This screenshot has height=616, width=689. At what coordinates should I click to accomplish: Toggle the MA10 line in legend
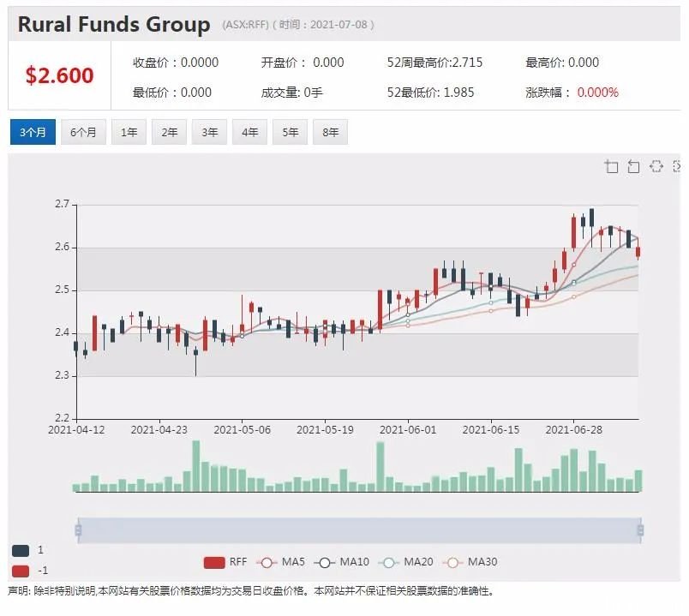click(341, 562)
